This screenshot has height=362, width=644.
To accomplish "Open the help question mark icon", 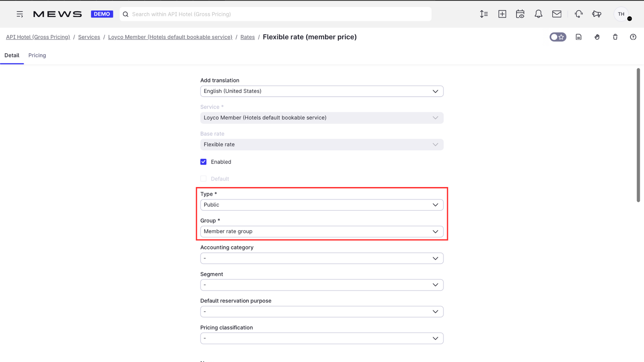I will point(633,37).
